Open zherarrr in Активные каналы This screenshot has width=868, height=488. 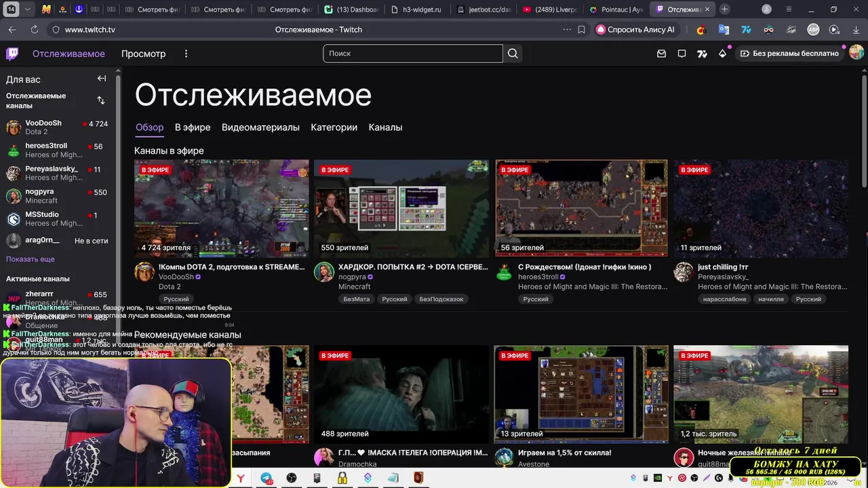pyautogui.click(x=58, y=298)
